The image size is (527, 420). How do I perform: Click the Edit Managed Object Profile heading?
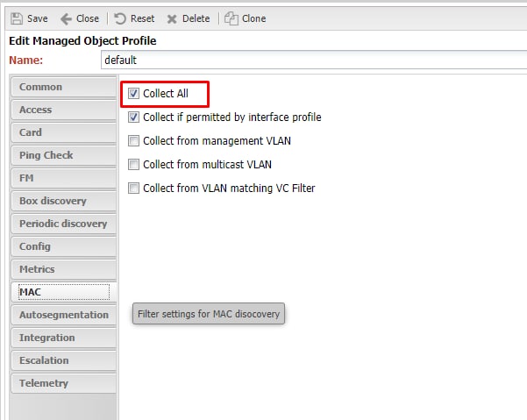coord(82,41)
